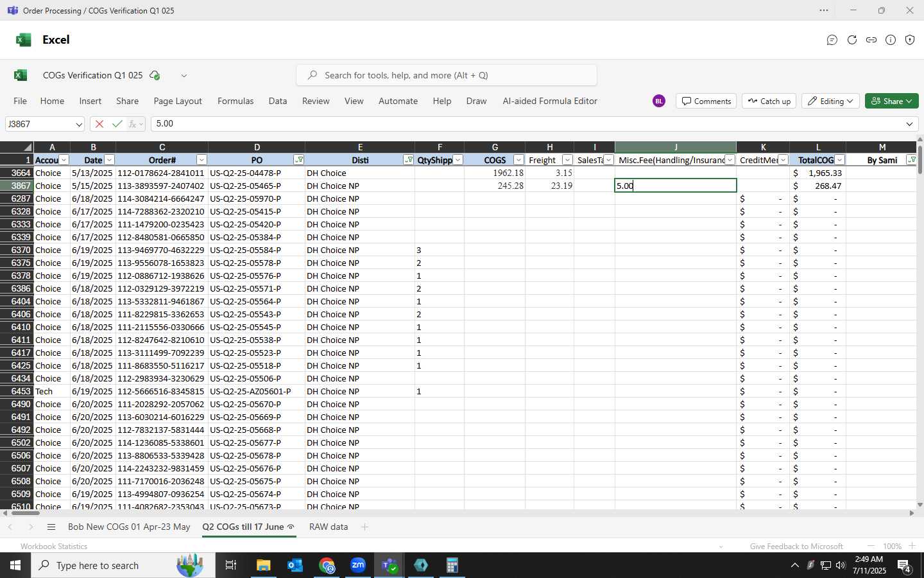Click Give Feedback to Microsoft
The width and height of the screenshot is (924, 578).
(796, 547)
